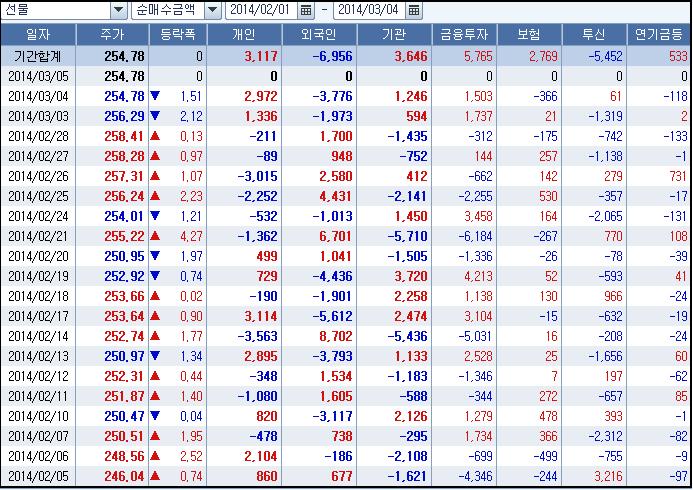
Task: Select the 외국인 value 8,702
Action: coord(336,336)
